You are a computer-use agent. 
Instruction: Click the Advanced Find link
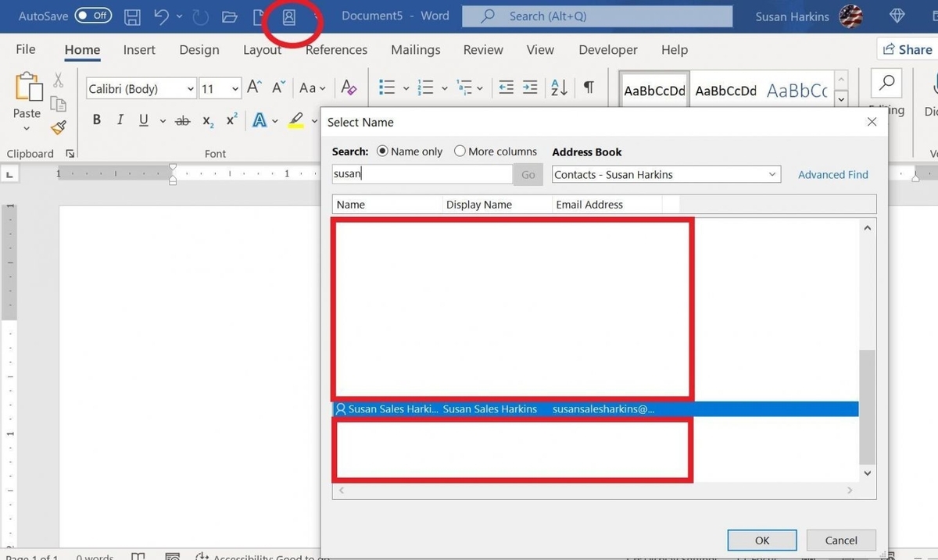point(832,174)
